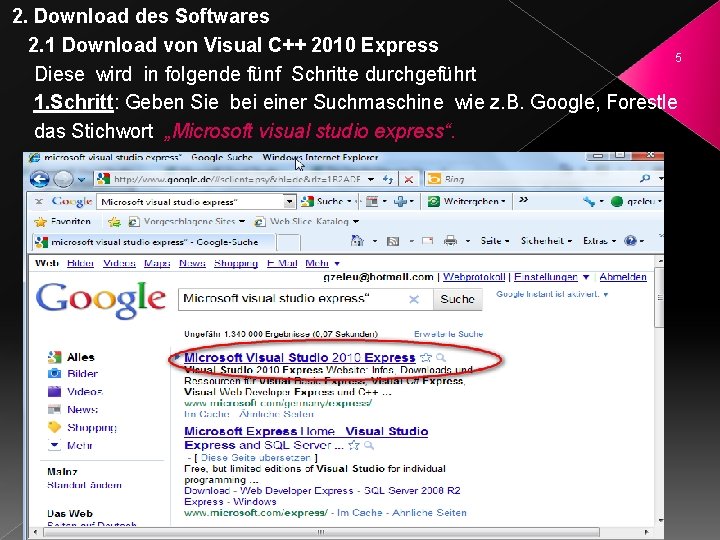Screen dimensions: 720x540
Task: Click the google.de address bar URL
Action: click(236, 179)
